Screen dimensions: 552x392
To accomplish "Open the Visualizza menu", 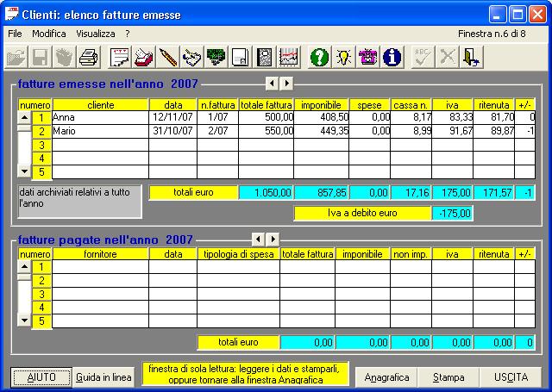I will click(x=95, y=33).
